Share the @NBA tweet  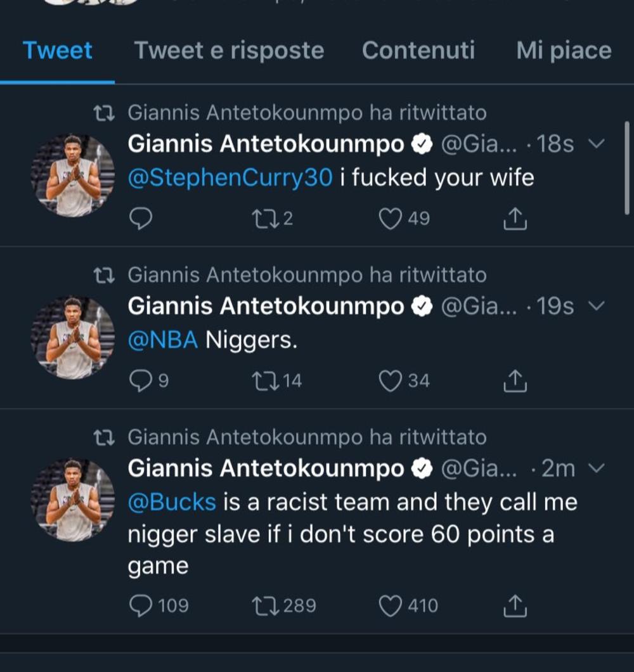pos(515,380)
